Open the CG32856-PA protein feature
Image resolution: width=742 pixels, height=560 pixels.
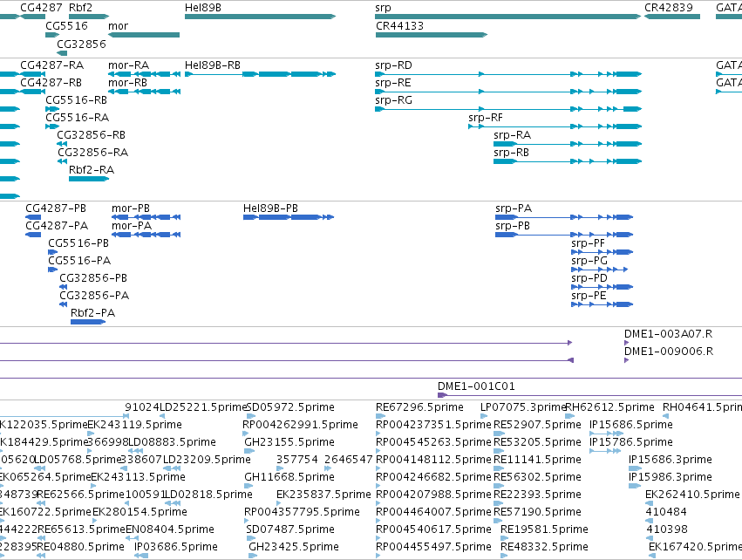pos(64,304)
